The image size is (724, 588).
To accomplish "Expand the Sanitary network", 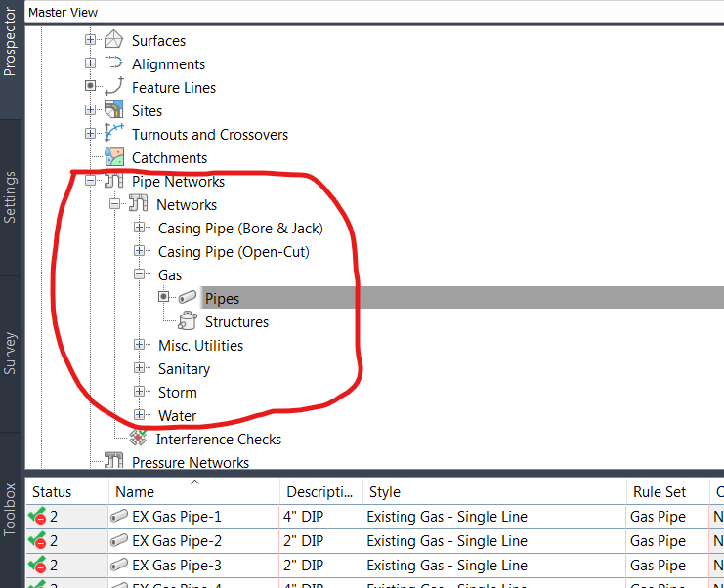I will pyautogui.click(x=140, y=368).
